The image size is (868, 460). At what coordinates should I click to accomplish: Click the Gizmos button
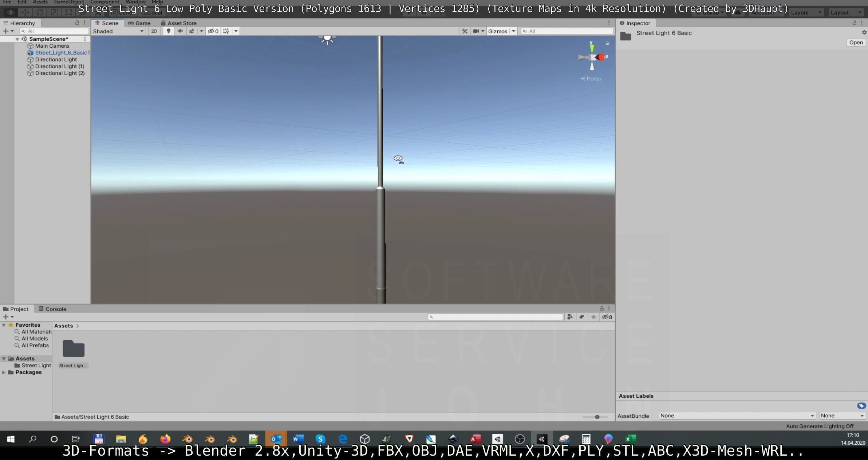[498, 31]
